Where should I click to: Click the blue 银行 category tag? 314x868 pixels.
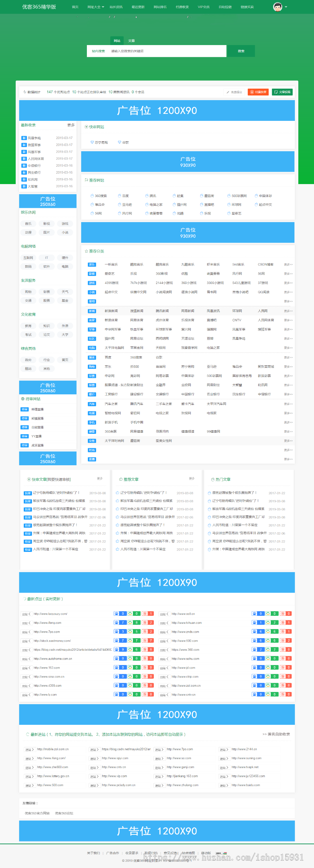[x=92, y=394]
